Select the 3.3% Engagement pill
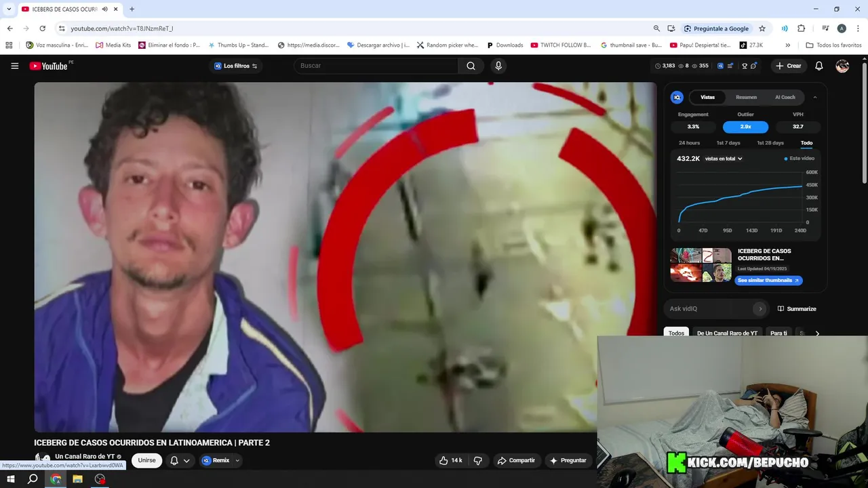The height and width of the screenshot is (488, 868). pos(693,127)
